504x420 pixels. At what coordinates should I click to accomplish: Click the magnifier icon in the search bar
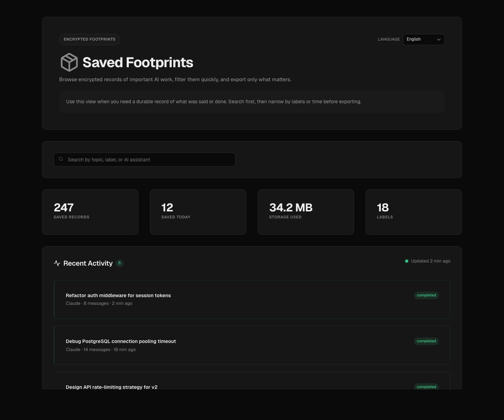(x=61, y=159)
